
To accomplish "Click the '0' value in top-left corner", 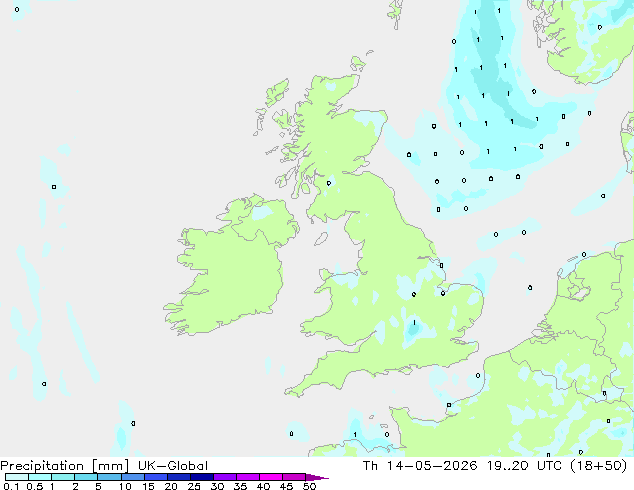I will click(x=17, y=9).
